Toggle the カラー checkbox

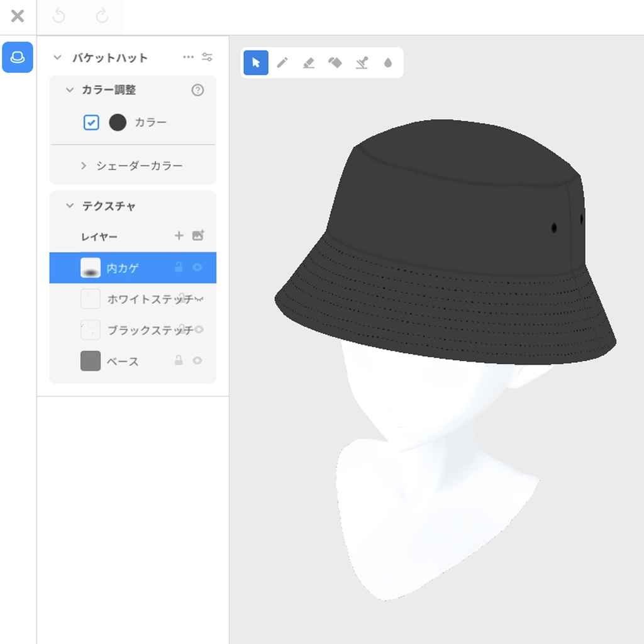pos(91,123)
